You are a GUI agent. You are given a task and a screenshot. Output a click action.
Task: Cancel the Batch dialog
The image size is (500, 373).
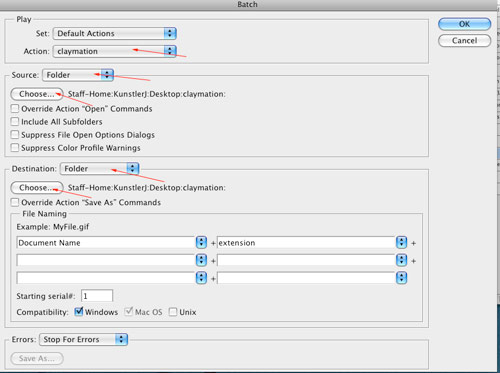pos(464,41)
